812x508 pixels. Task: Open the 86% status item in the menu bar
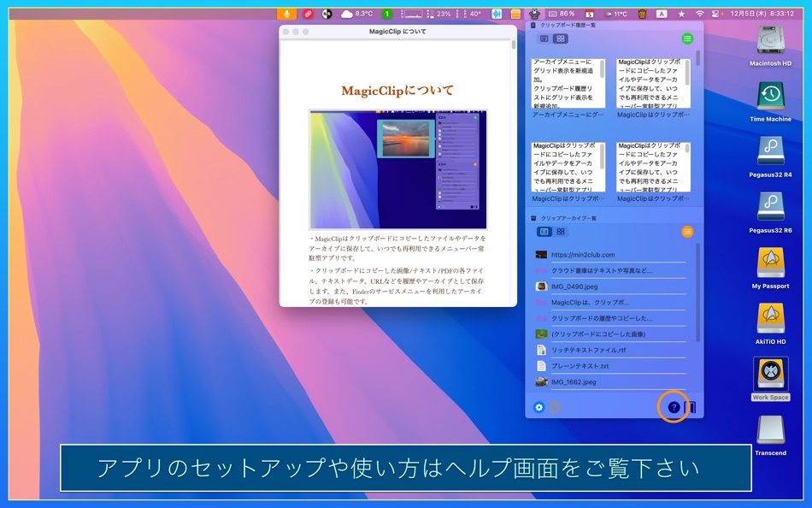pyautogui.click(x=562, y=14)
